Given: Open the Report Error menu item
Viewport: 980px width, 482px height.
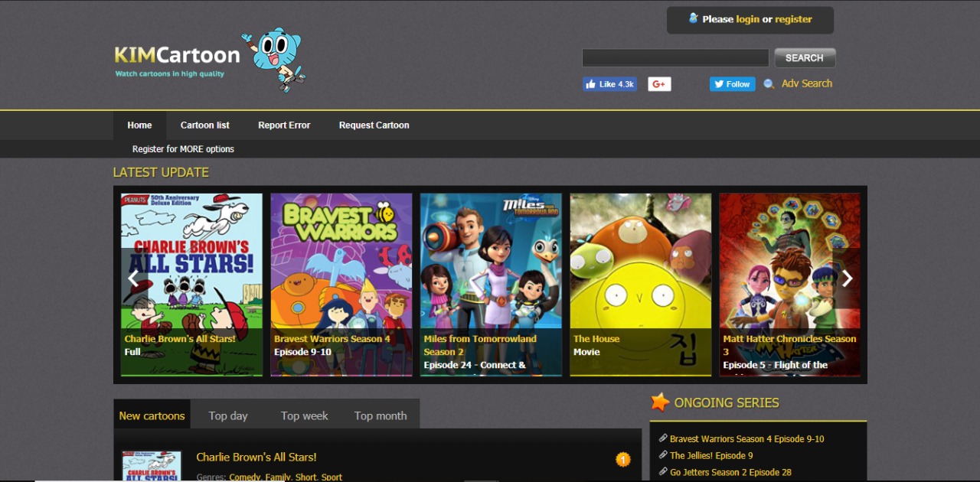Looking at the screenshot, I should click(284, 125).
